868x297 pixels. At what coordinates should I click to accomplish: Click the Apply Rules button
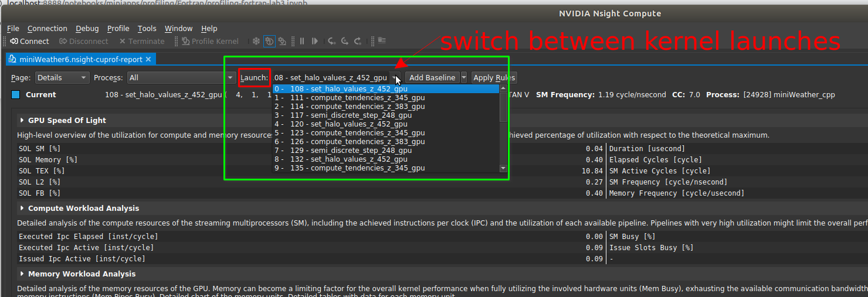tap(494, 77)
